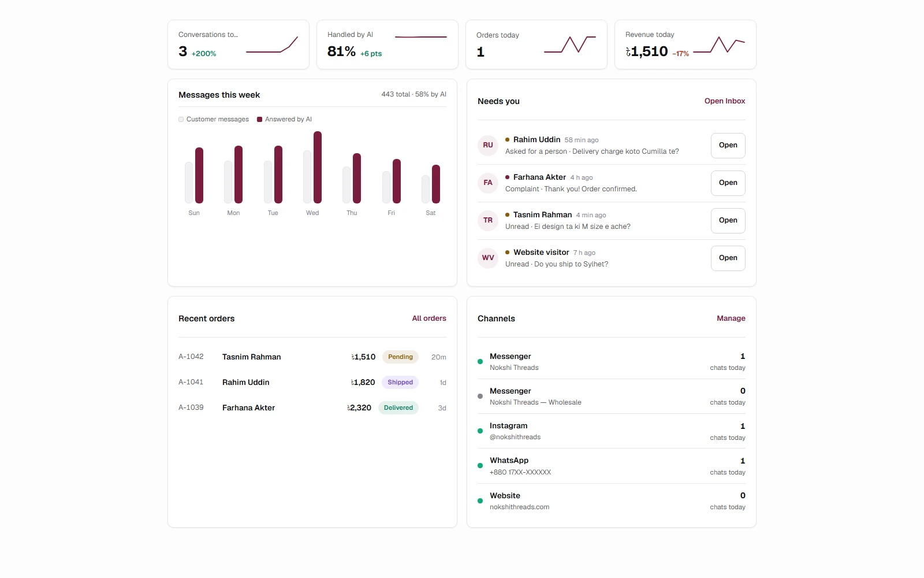The image size is (924, 578).
Task: Open the WhatsApp channel
Action: (612, 466)
